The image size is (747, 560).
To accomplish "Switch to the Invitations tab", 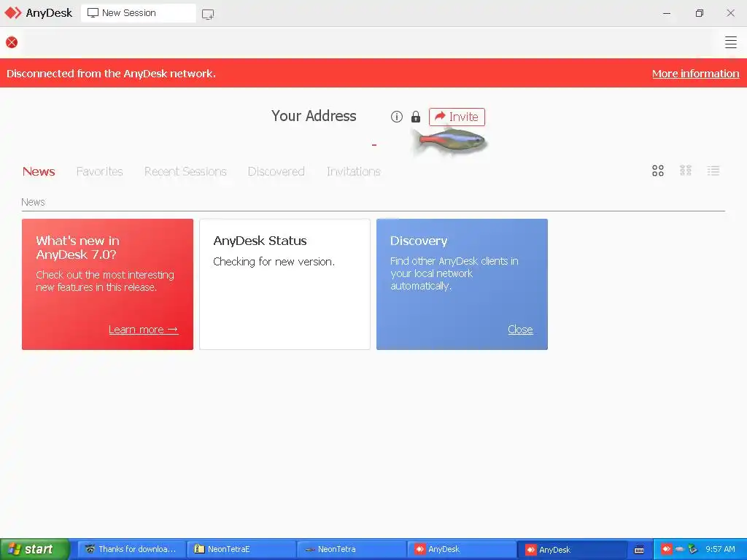I will click(354, 171).
